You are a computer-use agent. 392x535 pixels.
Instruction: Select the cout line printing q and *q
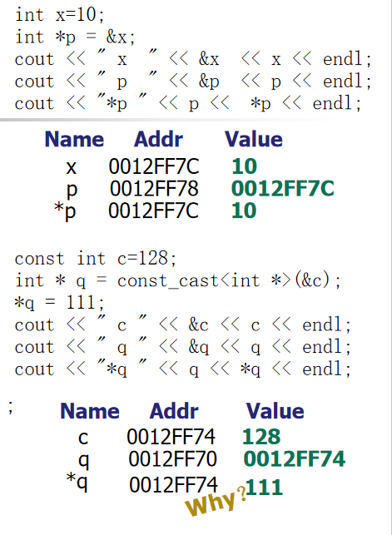(x=182, y=369)
